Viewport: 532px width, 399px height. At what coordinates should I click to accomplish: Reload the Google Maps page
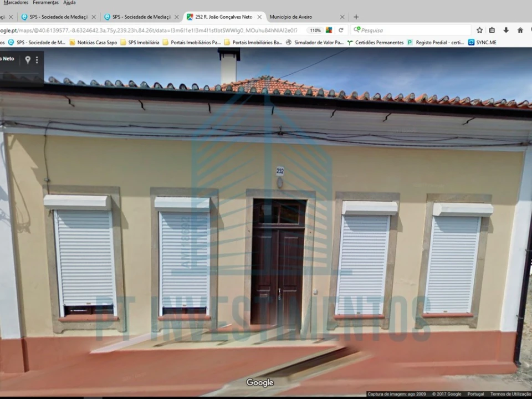[340, 30]
